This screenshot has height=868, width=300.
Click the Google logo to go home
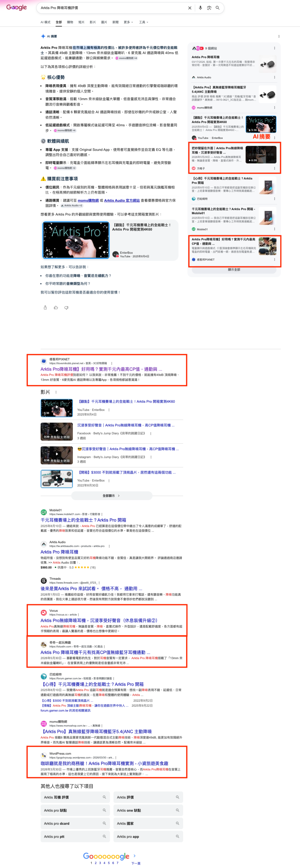tap(17, 7)
